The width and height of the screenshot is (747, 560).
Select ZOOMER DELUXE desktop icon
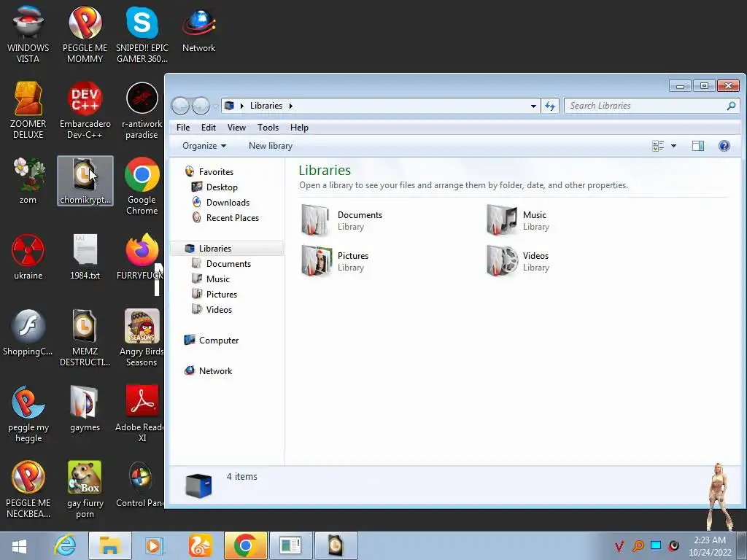(28, 110)
